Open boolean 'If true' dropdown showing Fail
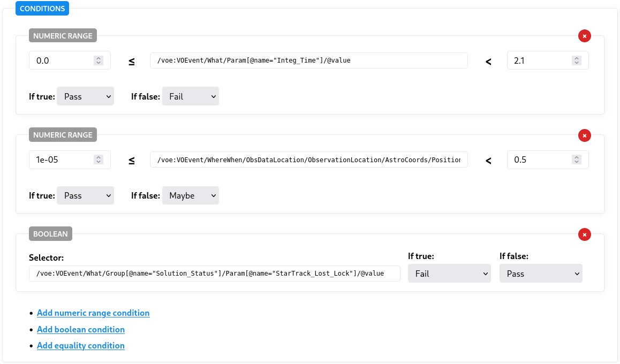Image resolution: width=620 pixels, height=364 pixels. click(x=449, y=274)
